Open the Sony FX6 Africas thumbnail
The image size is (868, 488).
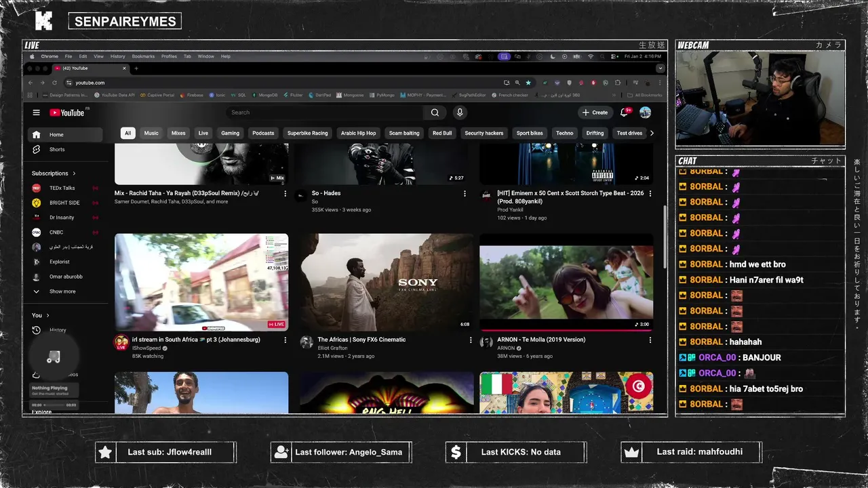[387, 282]
